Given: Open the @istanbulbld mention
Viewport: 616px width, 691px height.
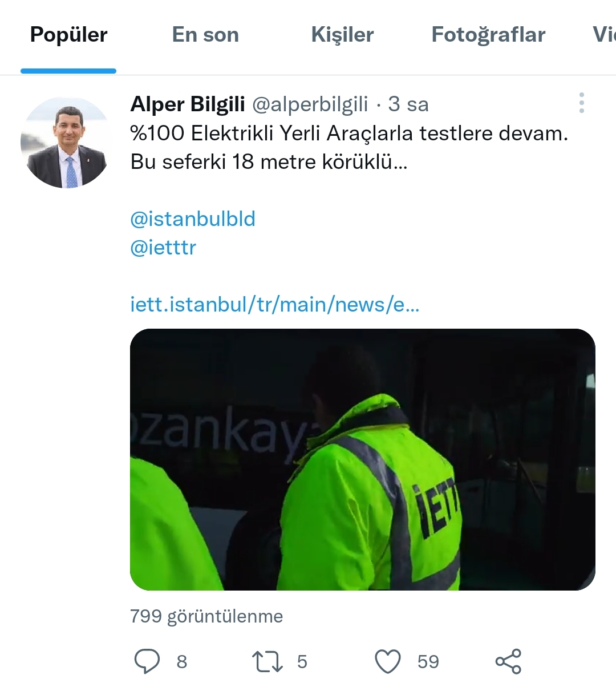Looking at the screenshot, I should pyautogui.click(x=193, y=219).
